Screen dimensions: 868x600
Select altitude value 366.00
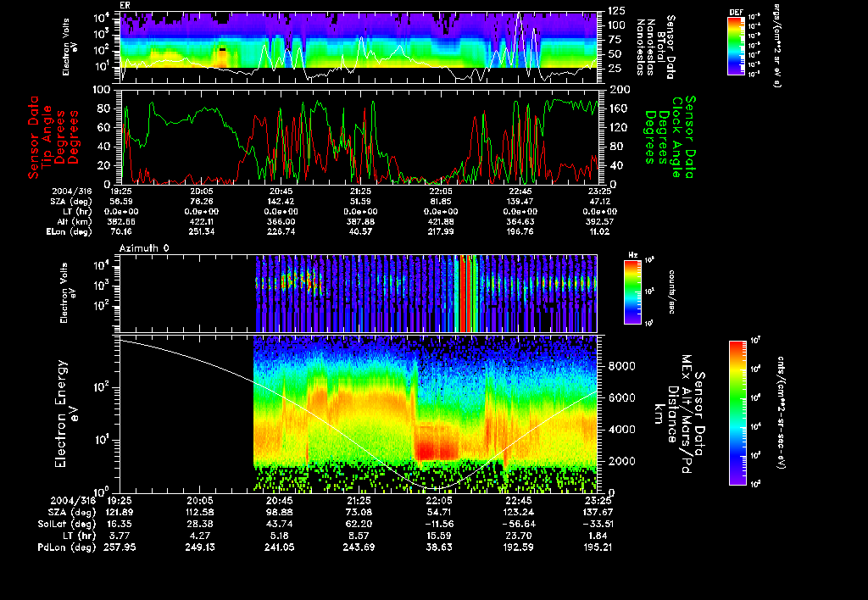pyautogui.click(x=280, y=221)
